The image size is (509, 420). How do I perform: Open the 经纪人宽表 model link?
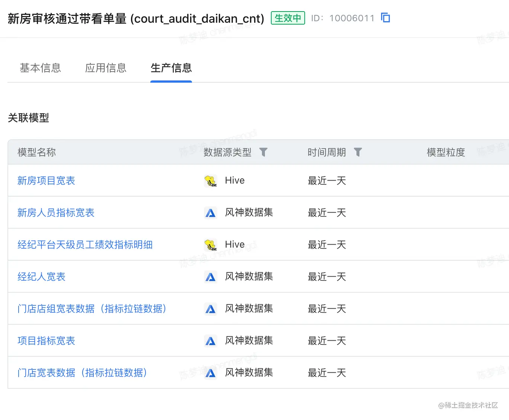click(x=41, y=277)
